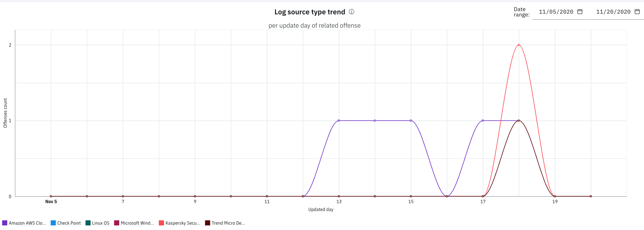Click the zero-value data point on day 9

195,196
